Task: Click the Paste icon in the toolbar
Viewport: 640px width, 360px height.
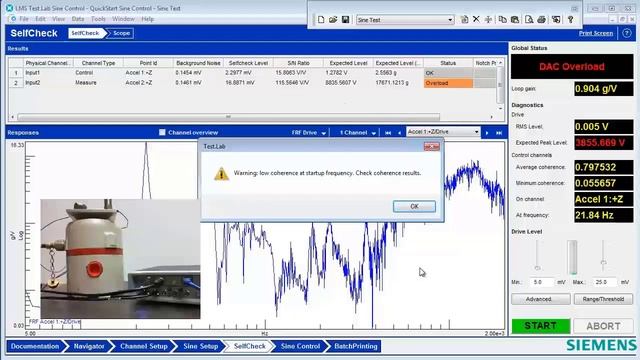Action: [515, 20]
